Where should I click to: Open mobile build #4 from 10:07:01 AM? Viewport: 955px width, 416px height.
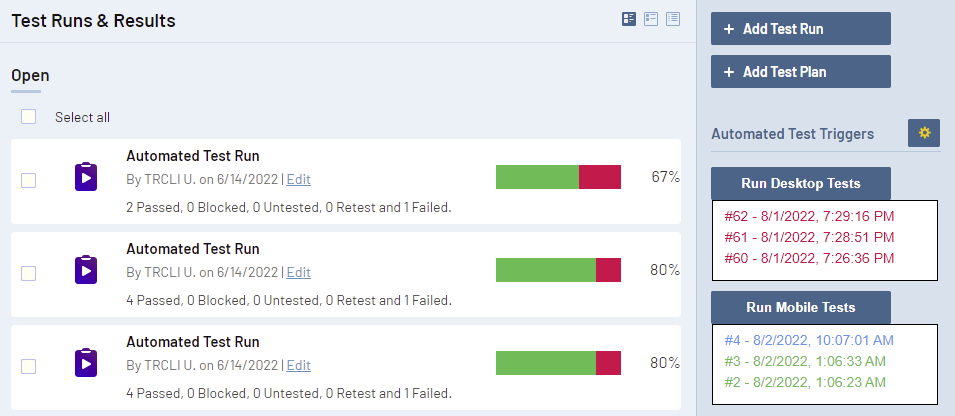[808, 340]
